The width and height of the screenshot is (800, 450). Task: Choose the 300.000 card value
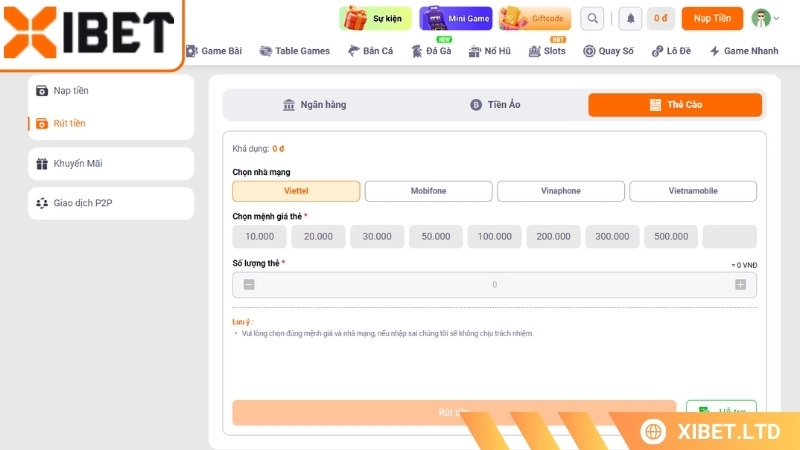pos(612,237)
